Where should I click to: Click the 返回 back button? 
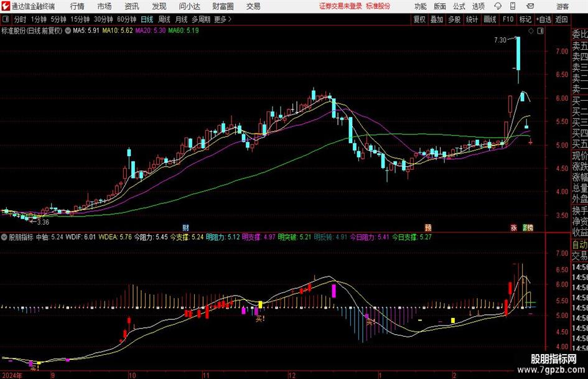point(561,19)
